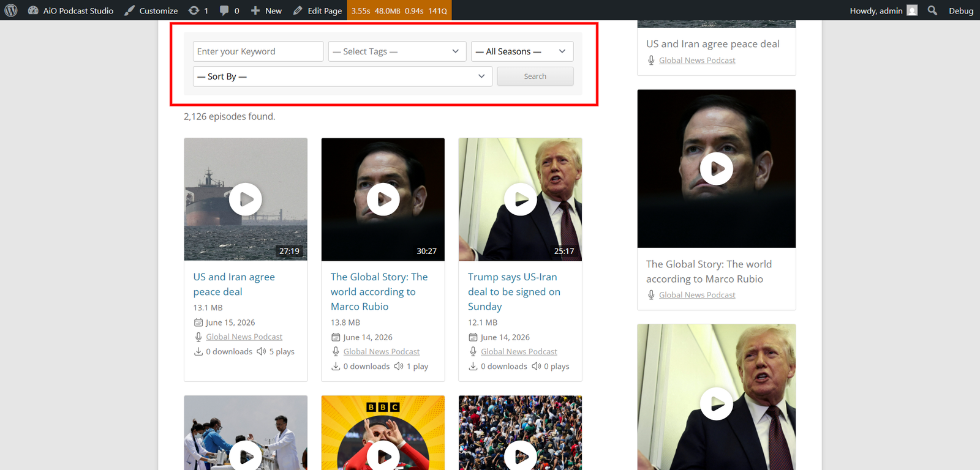The height and width of the screenshot is (470, 980).
Task: Click the updates refresh icon
Action: click(x=194, y=10)
